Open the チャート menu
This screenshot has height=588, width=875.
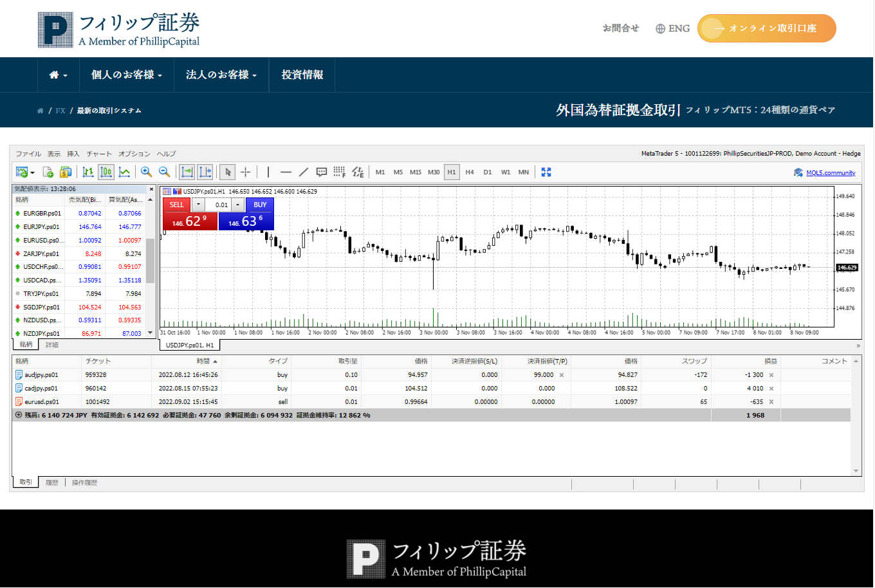99,154
